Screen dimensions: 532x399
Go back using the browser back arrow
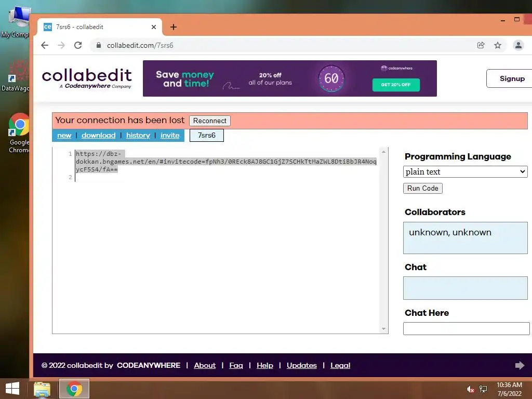pos(45,45)
